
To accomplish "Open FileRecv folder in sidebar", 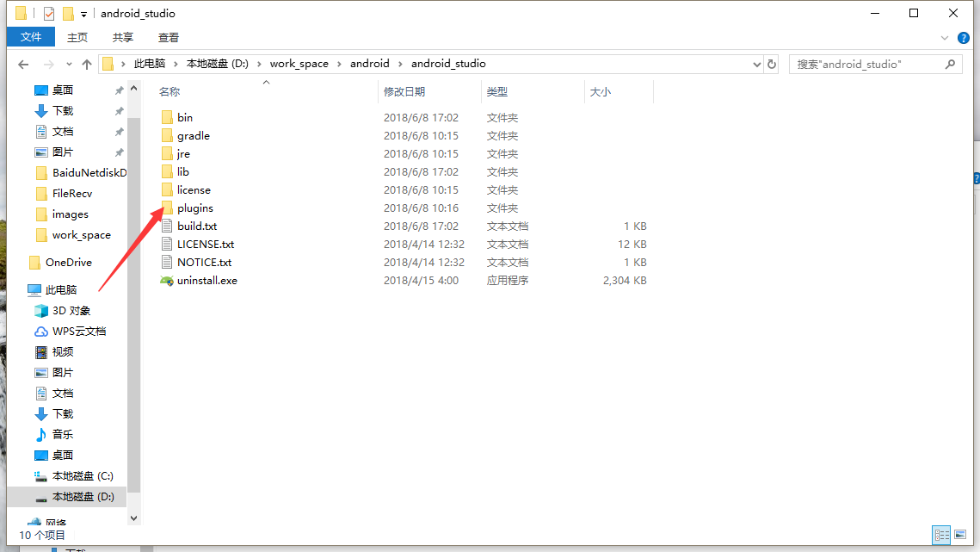I will point(72,194).
